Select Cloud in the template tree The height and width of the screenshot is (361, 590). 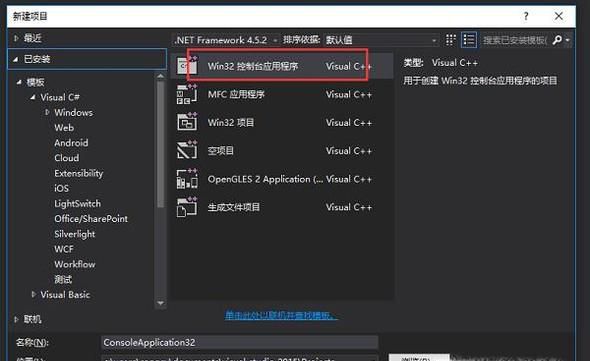(x=67, y=158)
